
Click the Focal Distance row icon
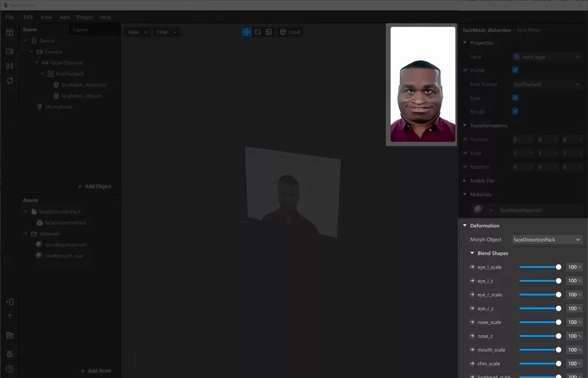(45, 63)
